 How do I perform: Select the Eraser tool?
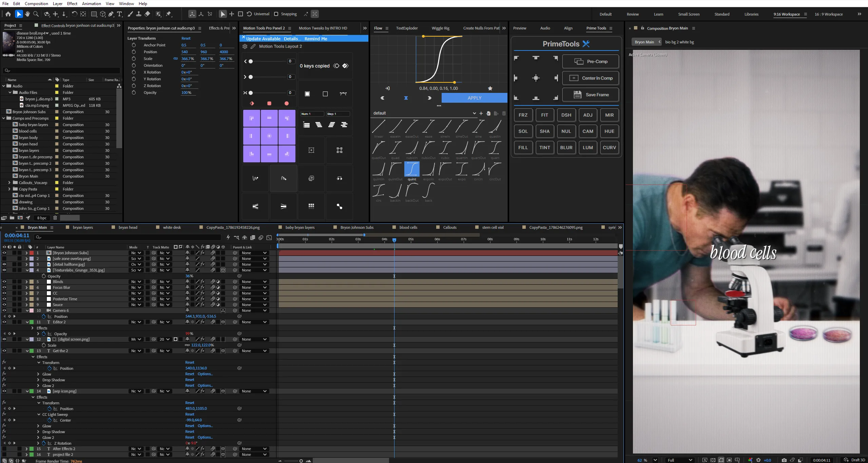pyautogui.click(x=147, y=14)
